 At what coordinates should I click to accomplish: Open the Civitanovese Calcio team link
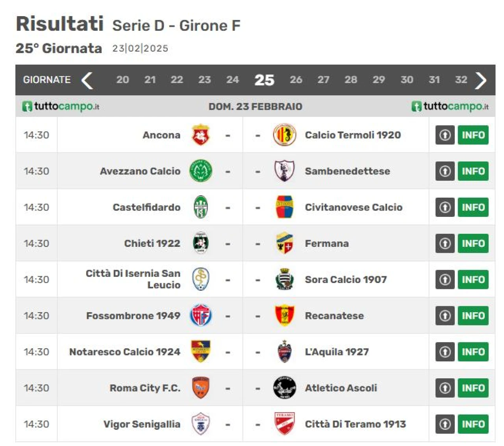(x=354, y=207)
